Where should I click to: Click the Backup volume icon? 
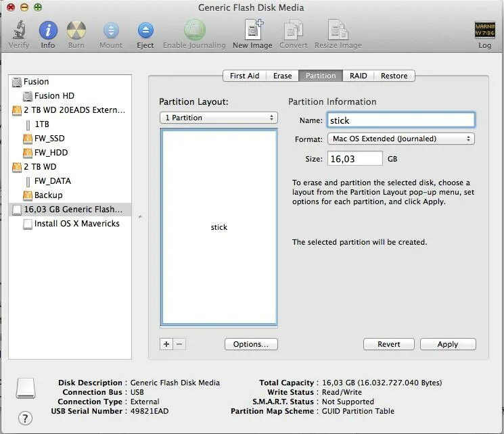[x=28, y=195]
